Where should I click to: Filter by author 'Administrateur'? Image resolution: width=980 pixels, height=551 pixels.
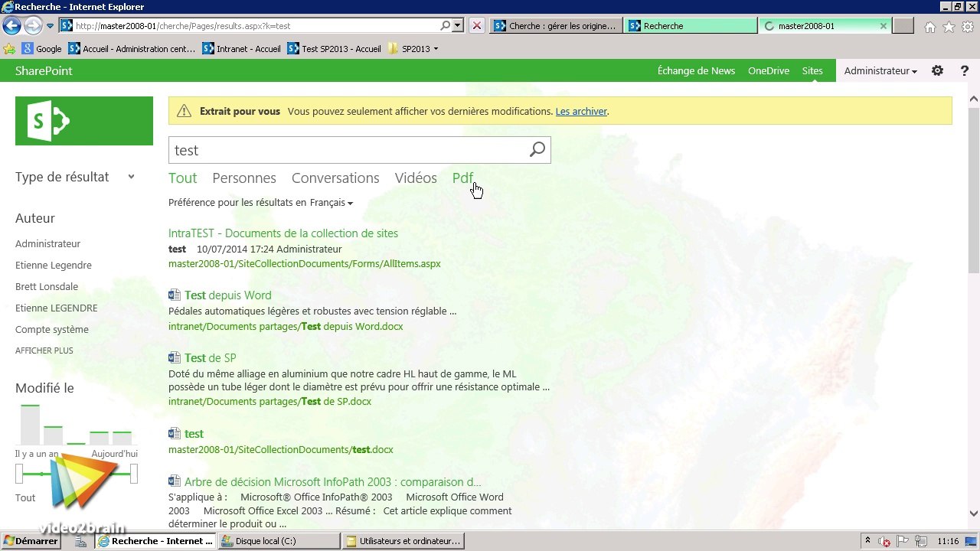[47, 244]
